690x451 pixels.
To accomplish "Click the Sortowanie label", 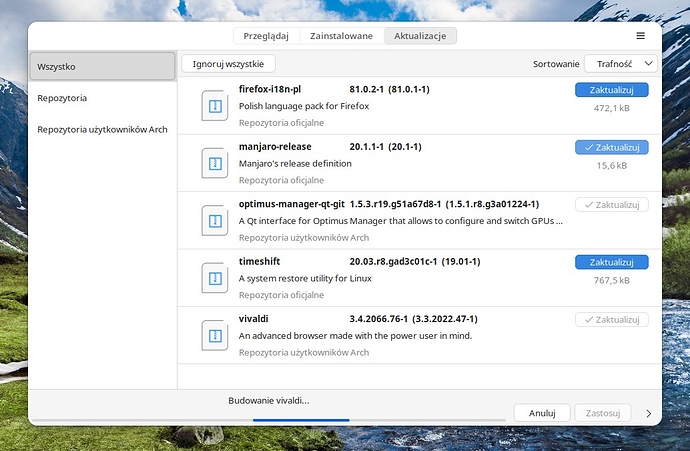I will pos(556,64).
